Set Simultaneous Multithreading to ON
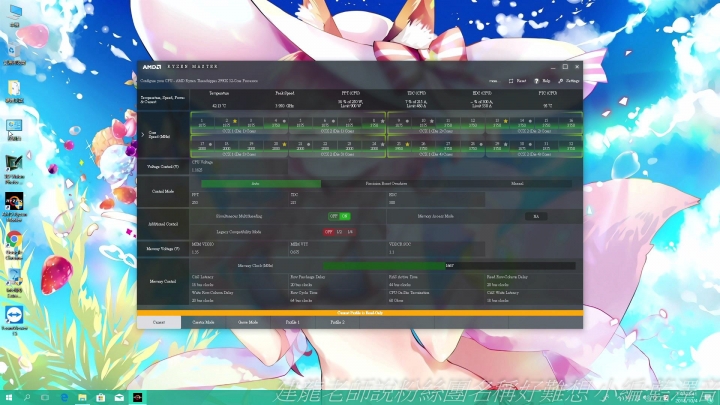Image resolution: width=720 pixels, height=405 pixels. [345, 216]
